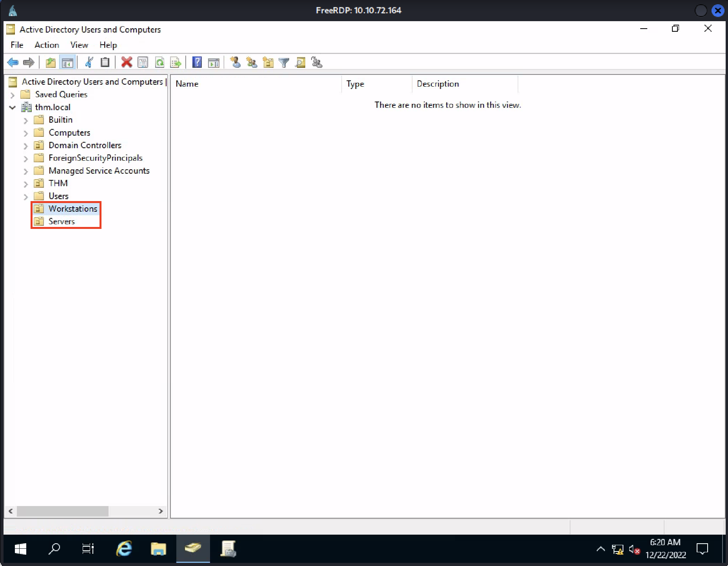
Task: Click the Refresh toolbar icon
Action: coord(159,62)
